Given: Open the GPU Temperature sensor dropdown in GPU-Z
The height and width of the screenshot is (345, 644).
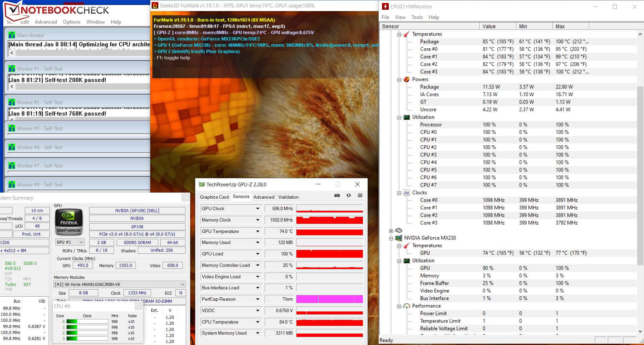Looking at the screenshot, I should point(258,231).
